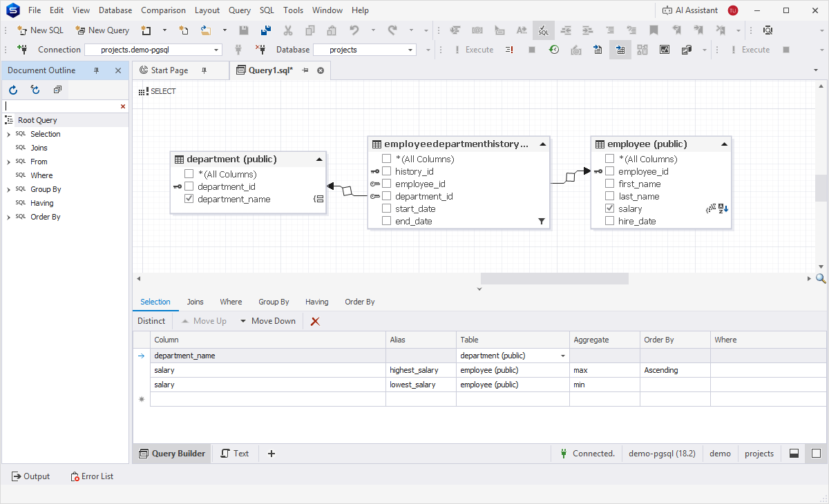Click the Document Outline search field
The image size is (829, 504).
tap(61, 106)
